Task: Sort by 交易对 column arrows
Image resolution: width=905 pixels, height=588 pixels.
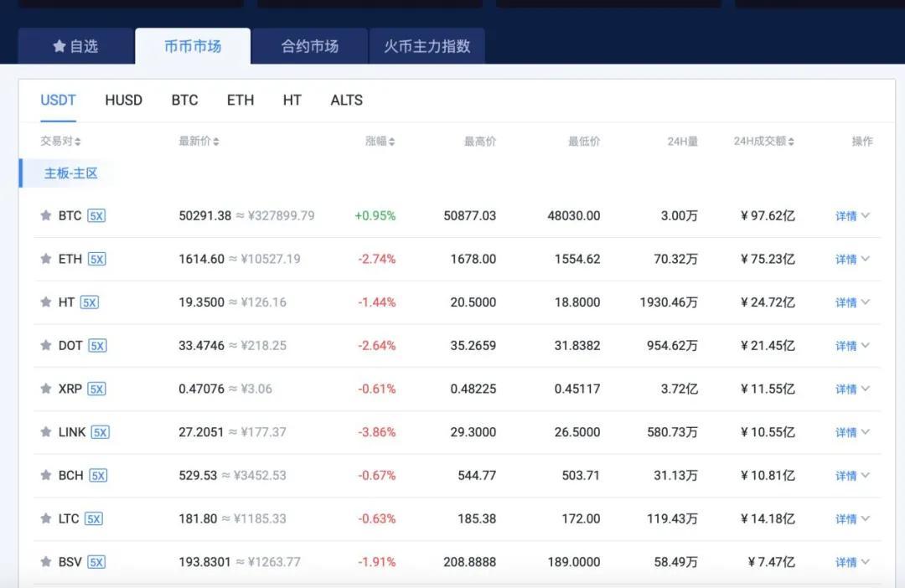Action: click(x=77, y=142)
